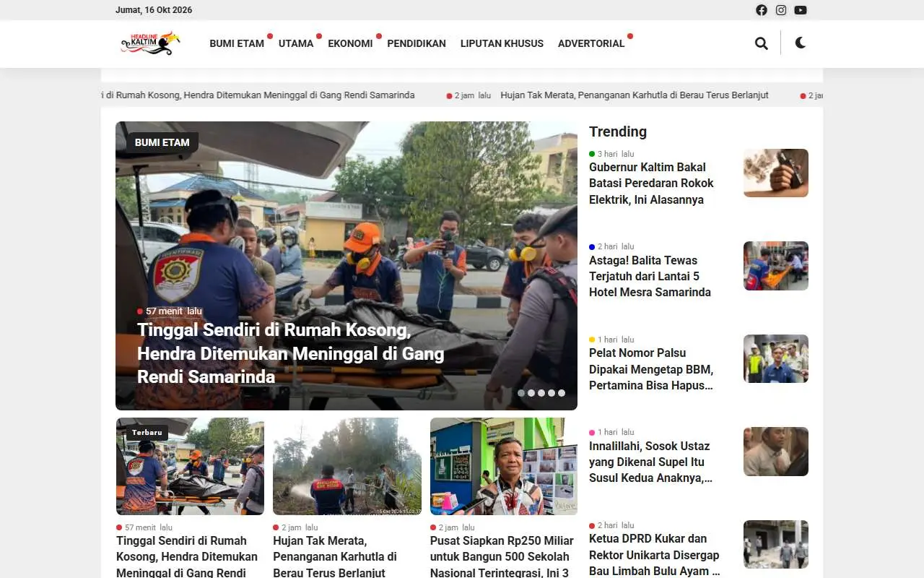The width and height of the screenshot is (924, 578).
Task: Open featured headline Tinggal Sendiri di Rumah Kosong
Action: [x=290, y=353]
